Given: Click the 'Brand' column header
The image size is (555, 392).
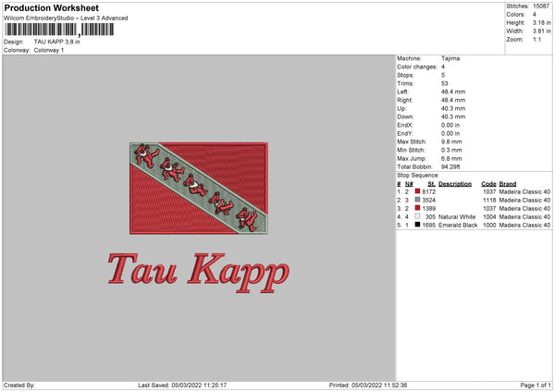Looking at the screenshot, I should pos(508,184).
